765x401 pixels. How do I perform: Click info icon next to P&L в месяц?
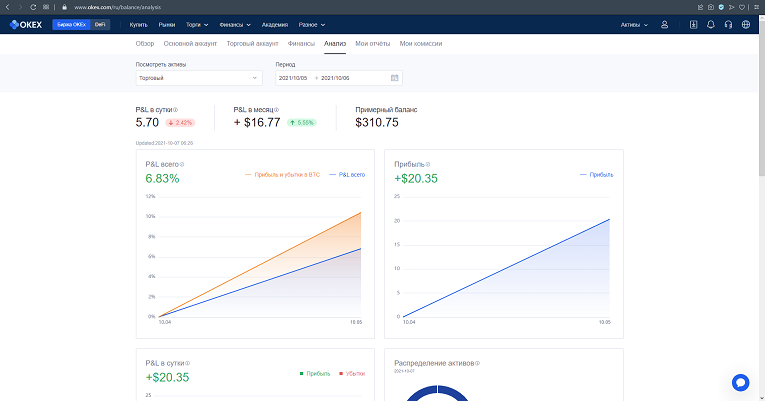click(277, 110)
